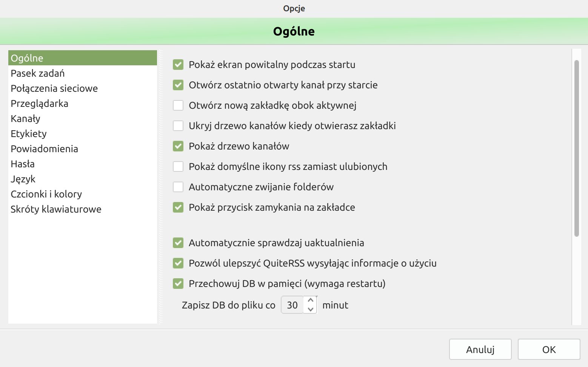This screenshot has width=588, height=367.
Task: Disable 'Pokaż drzewo kanałów' checkbox
Action: [178, 146]
